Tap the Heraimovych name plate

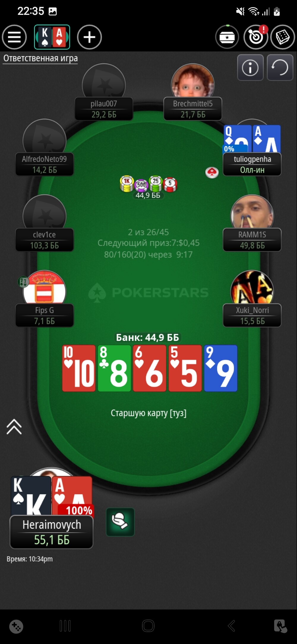[x=52, y=532]
